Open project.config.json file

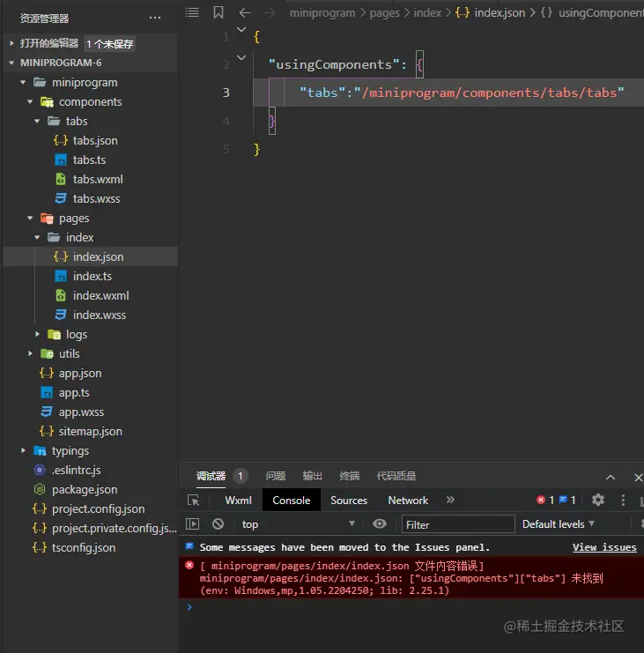[x=99, y=508]
